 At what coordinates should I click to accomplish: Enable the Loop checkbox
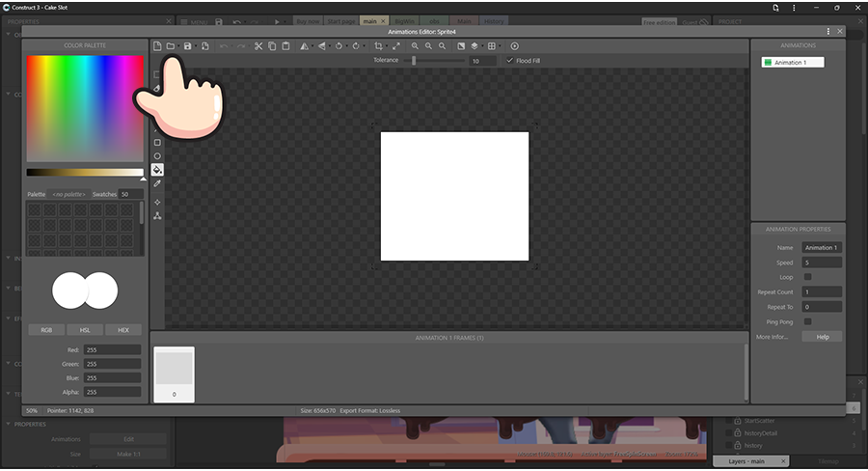pyautogui.click(x=807, y=277)
